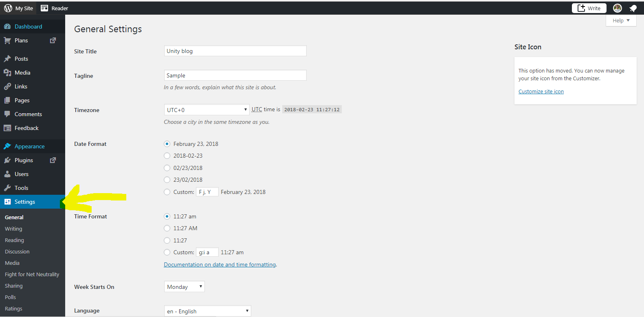
Task: Click the Posts pushpin icon
Action: (7, 59)
